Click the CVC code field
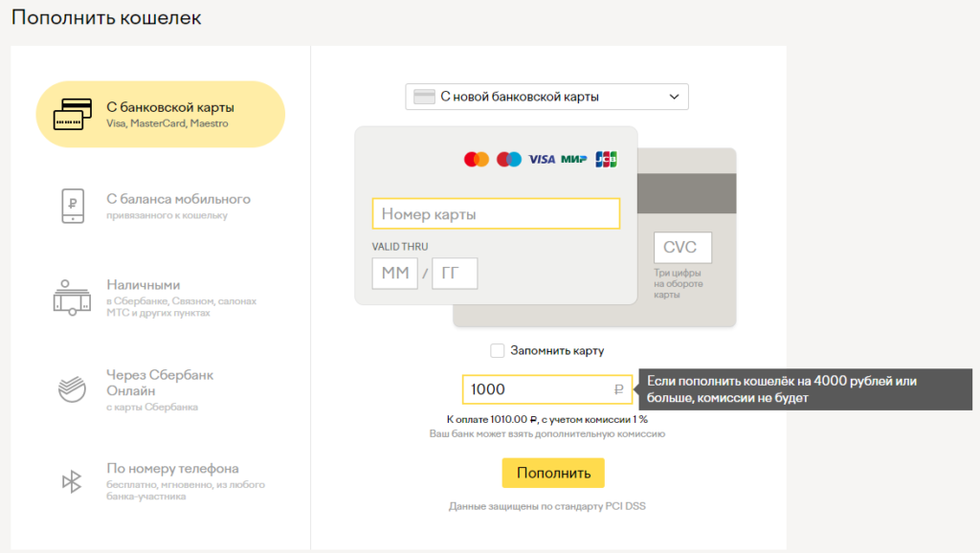Viewport: 980px width, 553px height. (682, 248)
